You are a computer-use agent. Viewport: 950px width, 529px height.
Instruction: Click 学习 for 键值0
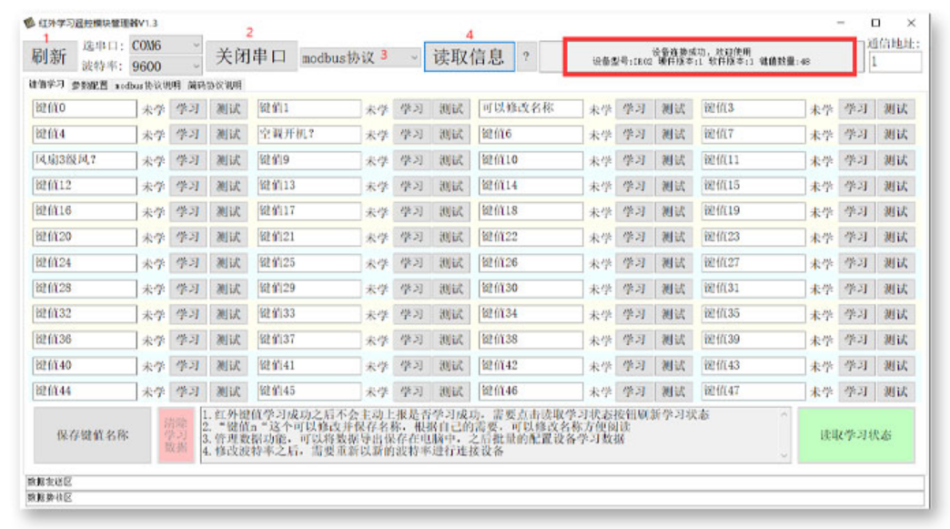click(187, 109)
